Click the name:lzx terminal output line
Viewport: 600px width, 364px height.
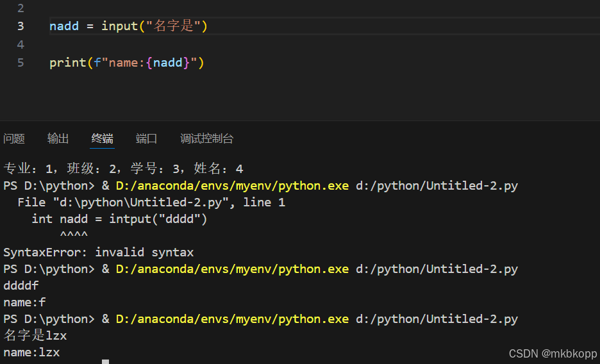(x=31, y=352)
